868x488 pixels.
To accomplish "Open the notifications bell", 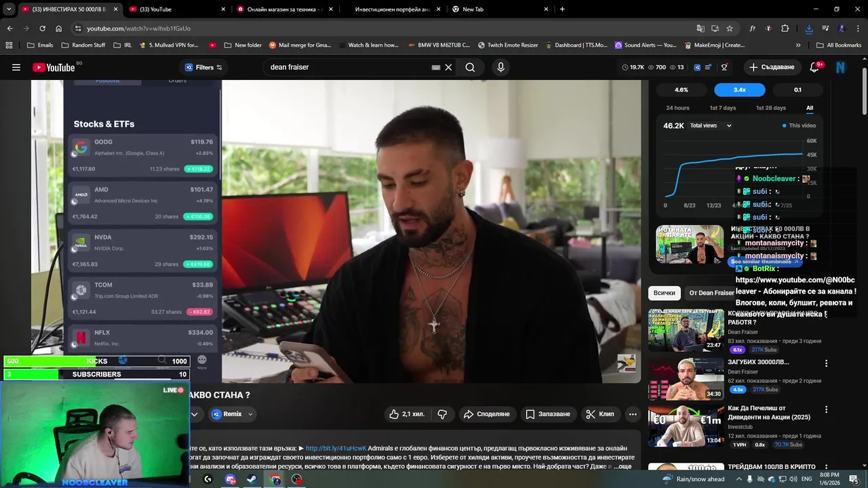I will click(815, 67).
